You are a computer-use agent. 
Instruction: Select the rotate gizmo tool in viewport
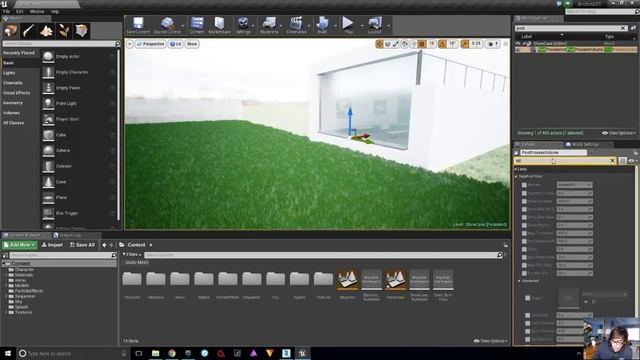pos(387,44)
